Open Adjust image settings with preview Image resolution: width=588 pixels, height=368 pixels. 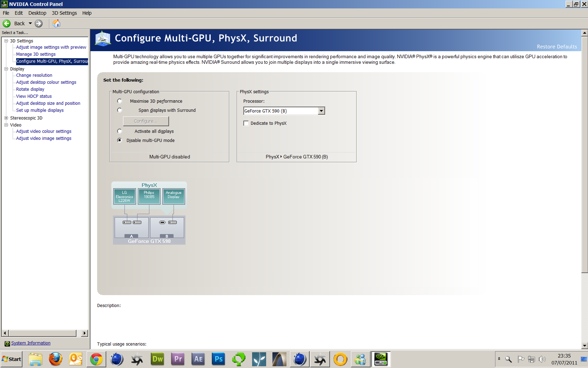click(51, 47)
